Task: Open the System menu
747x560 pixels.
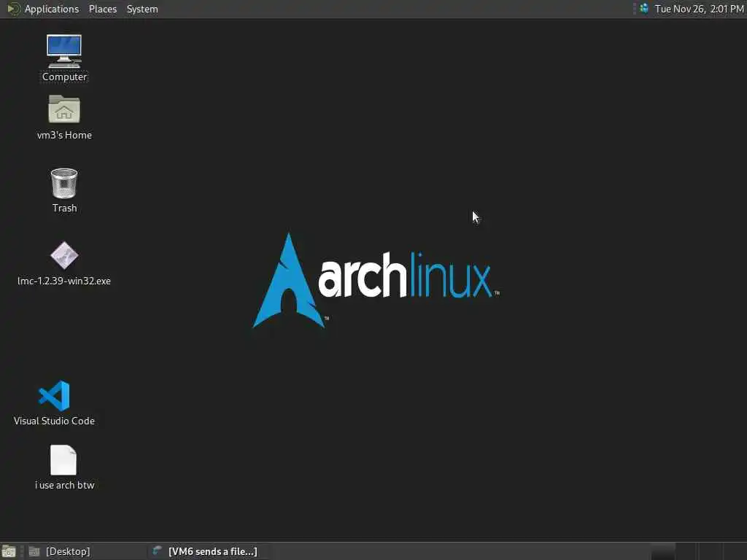Action: (142, 9)
